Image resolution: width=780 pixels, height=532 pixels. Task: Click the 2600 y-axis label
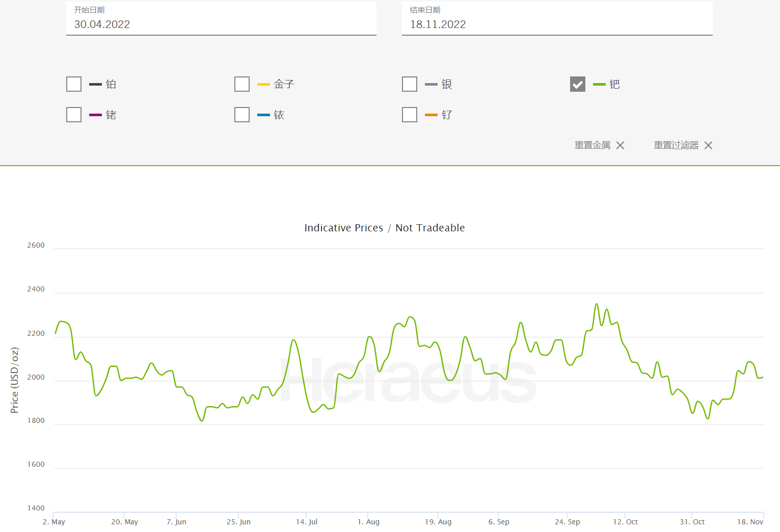[x=36, y=245]
